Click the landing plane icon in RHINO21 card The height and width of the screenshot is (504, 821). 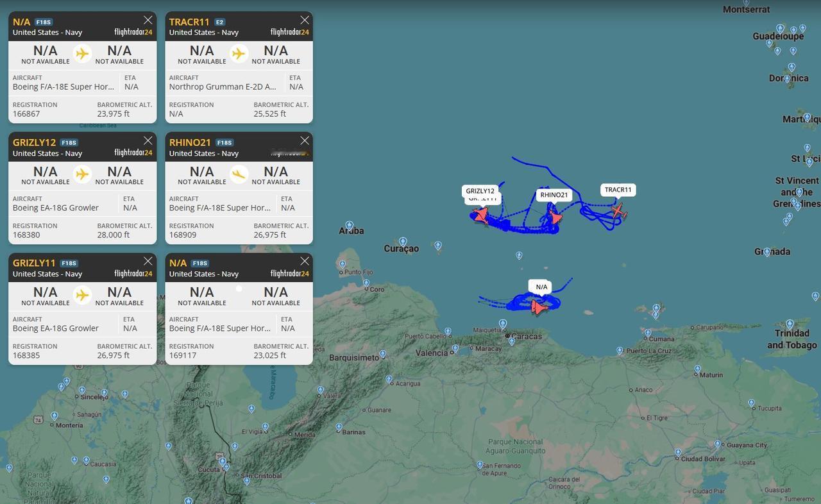point(239,174)
